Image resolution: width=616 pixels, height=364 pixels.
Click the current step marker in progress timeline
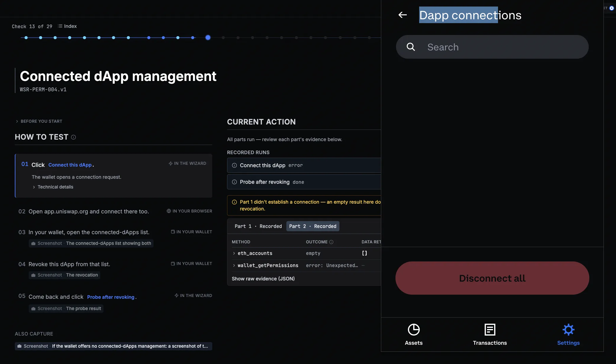[208, 38]
